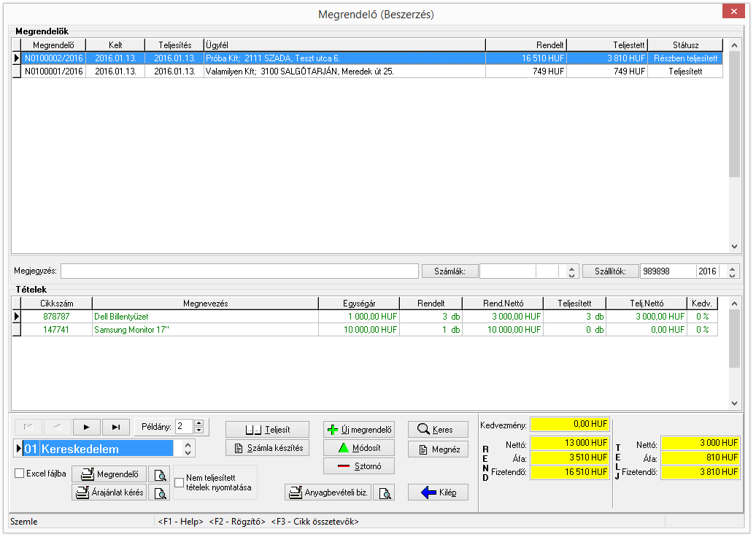Click the Státusz column header
The width and height of the screenshot is (756, 537).
point(685,45)
